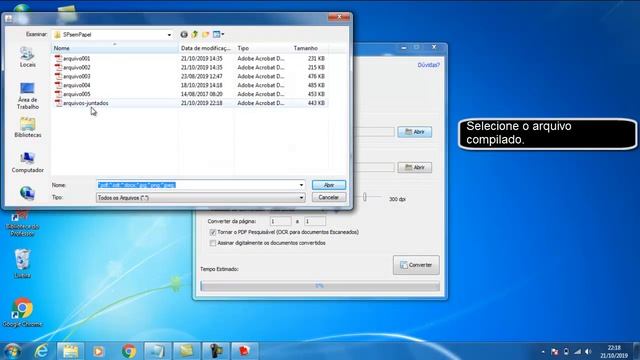The image size is (640, 360).
Task: Click the starting page number field
Action: (280, 221)
